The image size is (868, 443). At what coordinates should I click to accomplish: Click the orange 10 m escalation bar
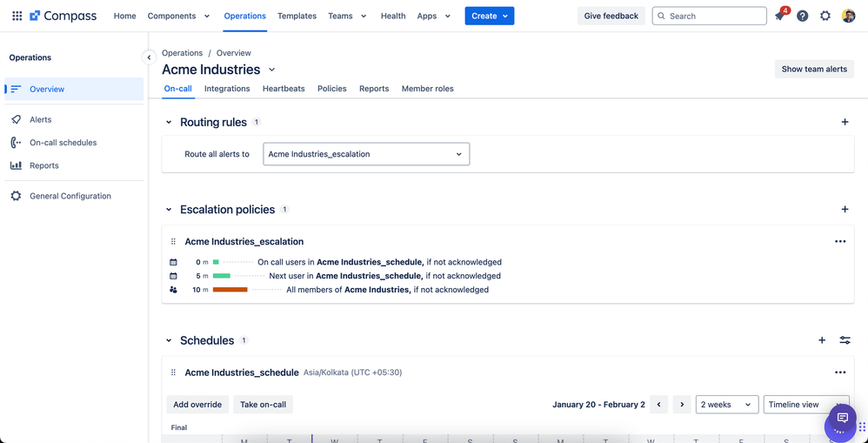pyautogui.click(x=230, y=290)
